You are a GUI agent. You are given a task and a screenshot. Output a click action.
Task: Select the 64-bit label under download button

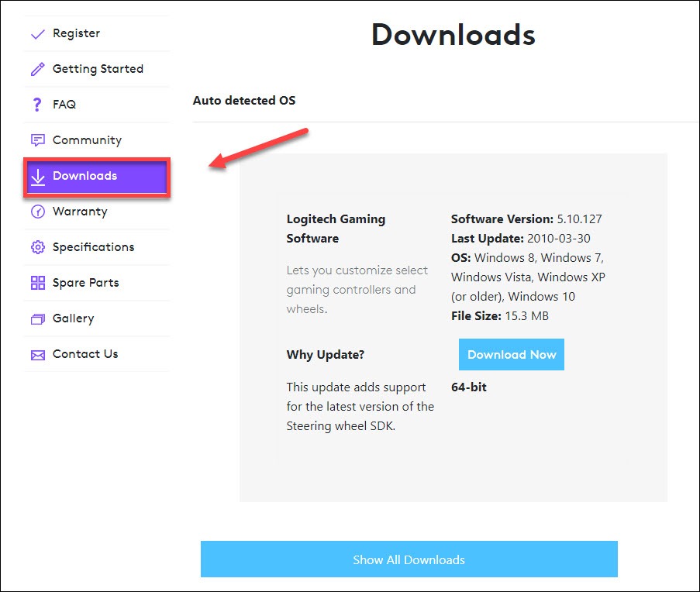[469, 387]
